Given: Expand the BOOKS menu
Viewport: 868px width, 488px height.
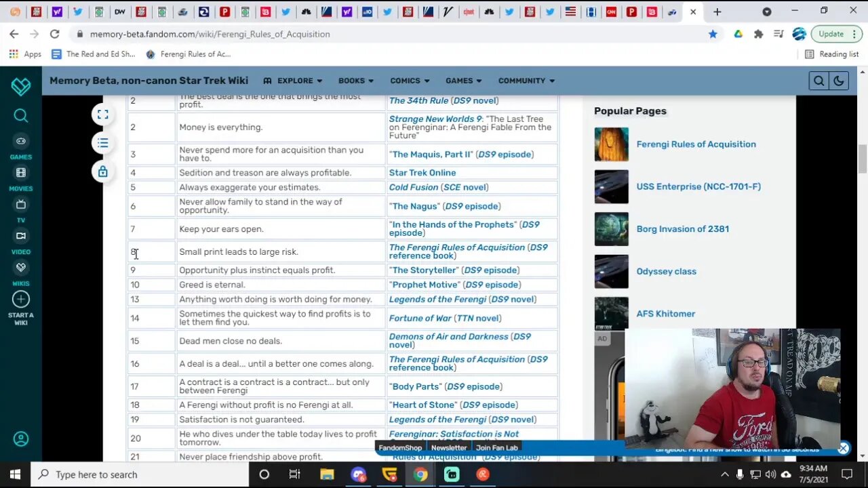Looking at the screenshot, I should pyautogui.click(x=356, y=81).
